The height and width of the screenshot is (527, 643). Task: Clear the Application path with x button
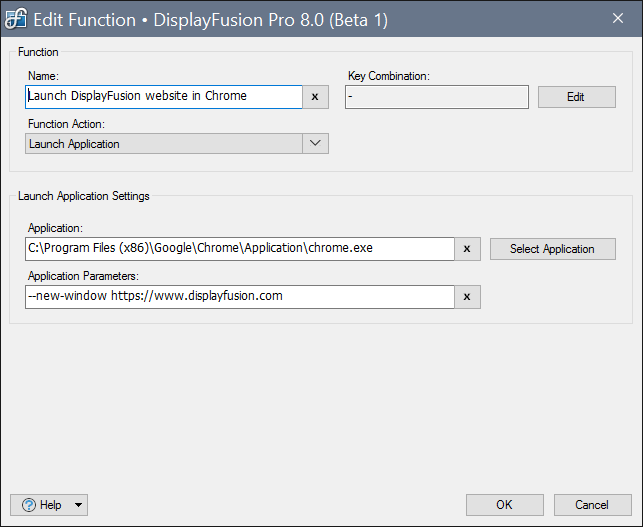point(467,249)
